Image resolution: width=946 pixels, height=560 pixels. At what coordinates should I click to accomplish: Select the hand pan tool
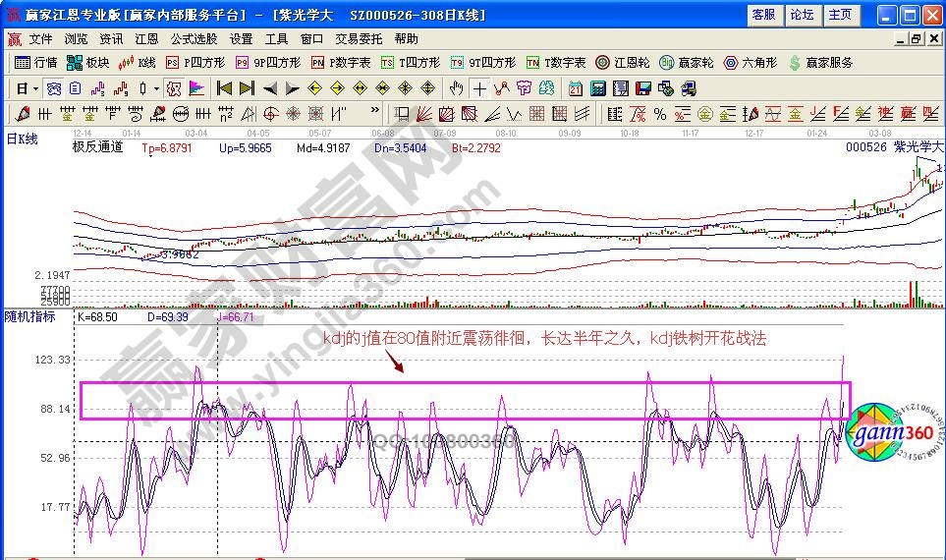coord(457,88)
